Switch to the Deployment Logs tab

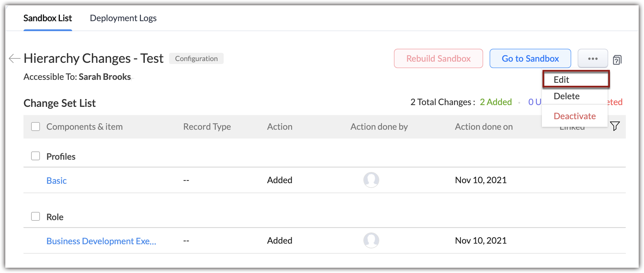(123, 18)
